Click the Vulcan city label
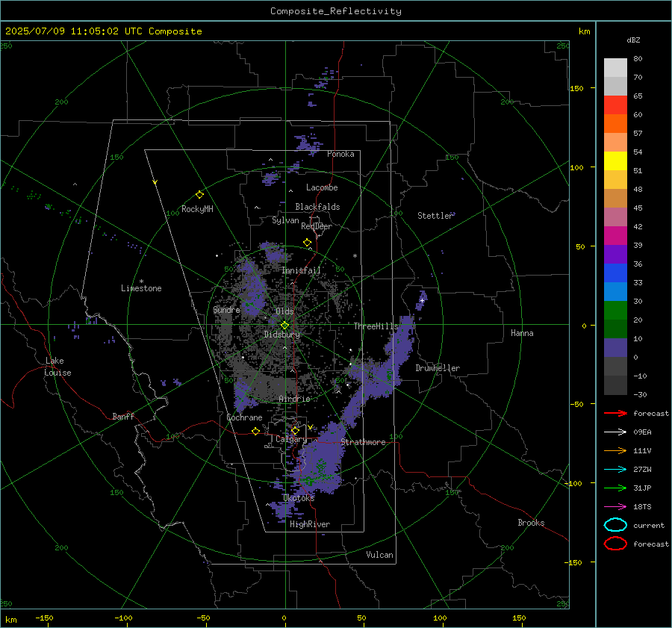This screenshot has width=672, height=628. coord(379,555)
